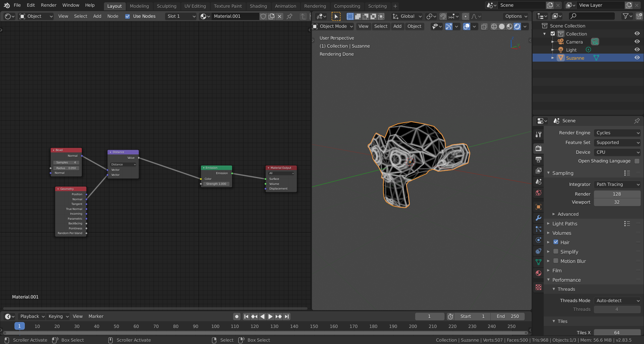Open the Help menu

tap(90, 5)
